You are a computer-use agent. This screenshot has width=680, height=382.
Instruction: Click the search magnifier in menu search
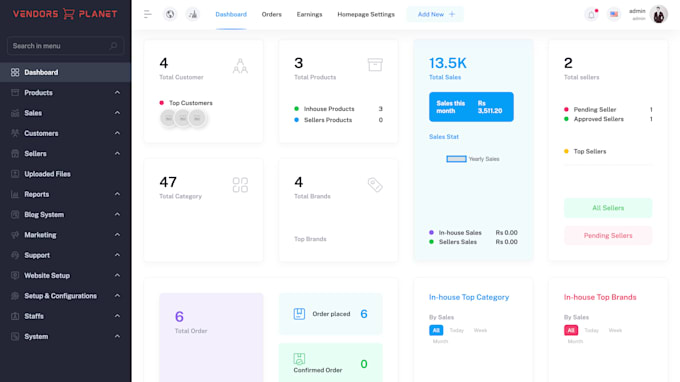tap(113, 46)
